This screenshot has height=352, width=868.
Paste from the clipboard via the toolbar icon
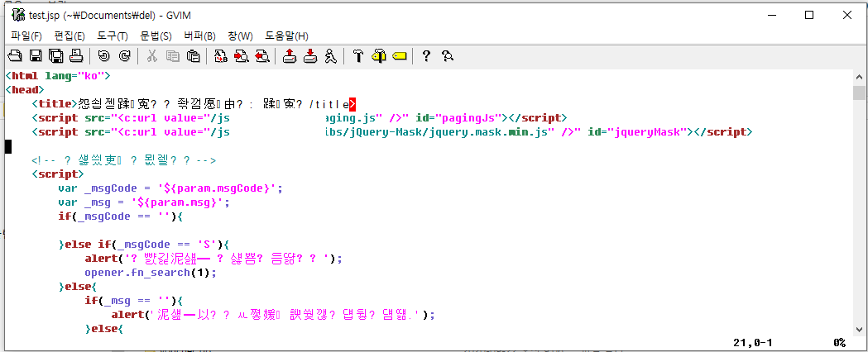[193, 56]
